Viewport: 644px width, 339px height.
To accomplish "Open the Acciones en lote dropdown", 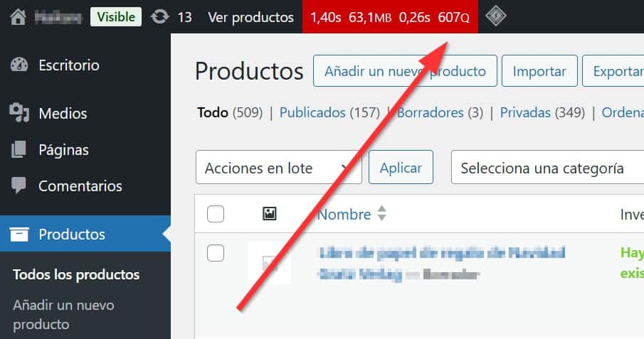I will click(278, 167).
